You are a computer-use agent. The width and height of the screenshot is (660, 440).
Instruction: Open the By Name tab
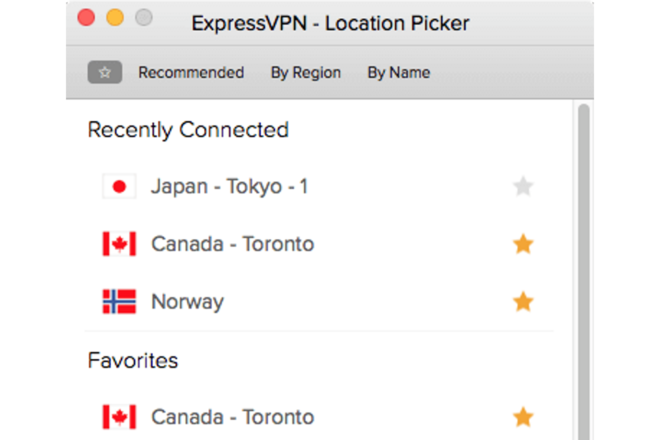click(x=399, y=72)
